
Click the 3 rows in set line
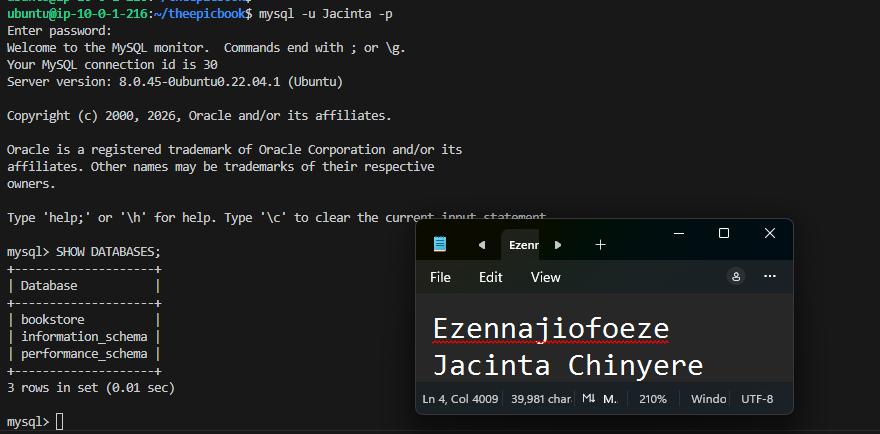tap(91, 388)
